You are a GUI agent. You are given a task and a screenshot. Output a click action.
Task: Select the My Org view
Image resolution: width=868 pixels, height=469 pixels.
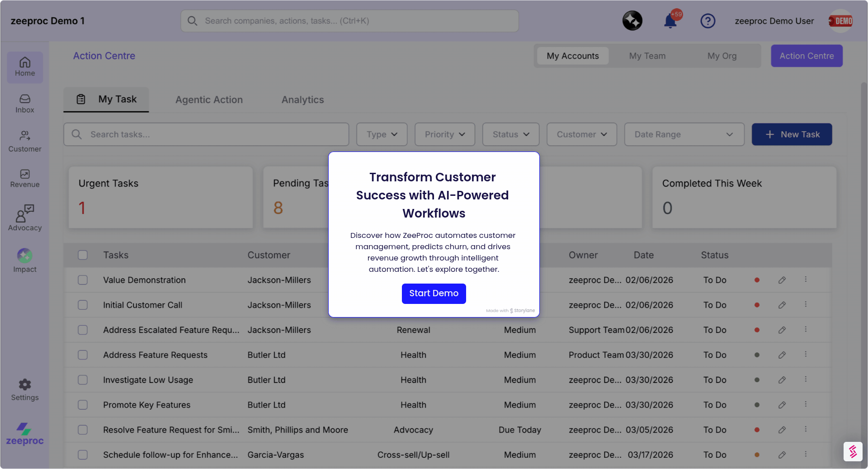point(722,56)
